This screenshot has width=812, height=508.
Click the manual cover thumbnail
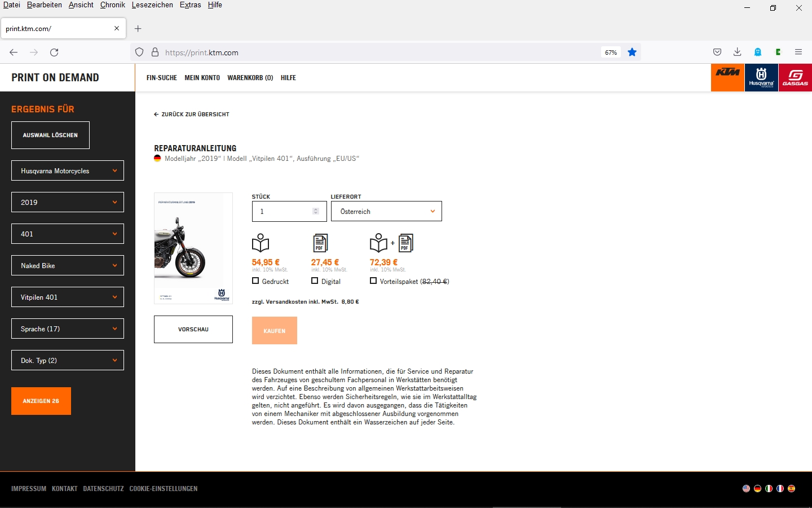193,248
